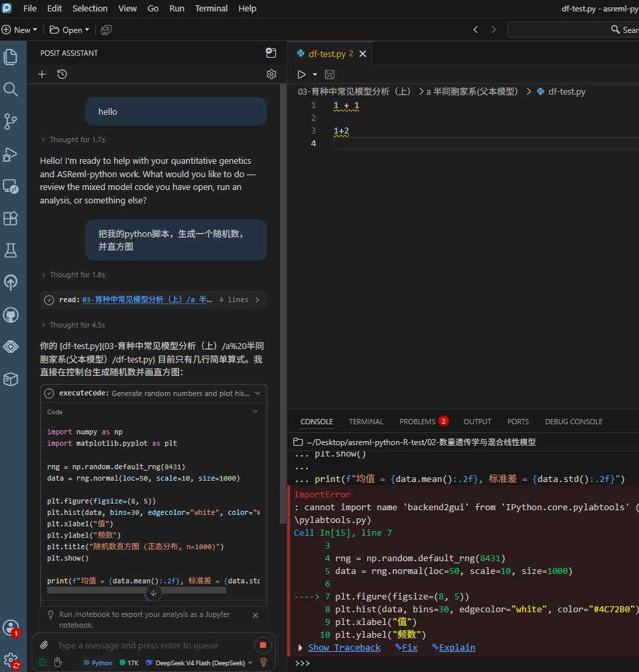Image resolution: width=639 pixels, height=672 pixels.
Task: Open Posit Assistant settings gear
Action: pos(271,74)
